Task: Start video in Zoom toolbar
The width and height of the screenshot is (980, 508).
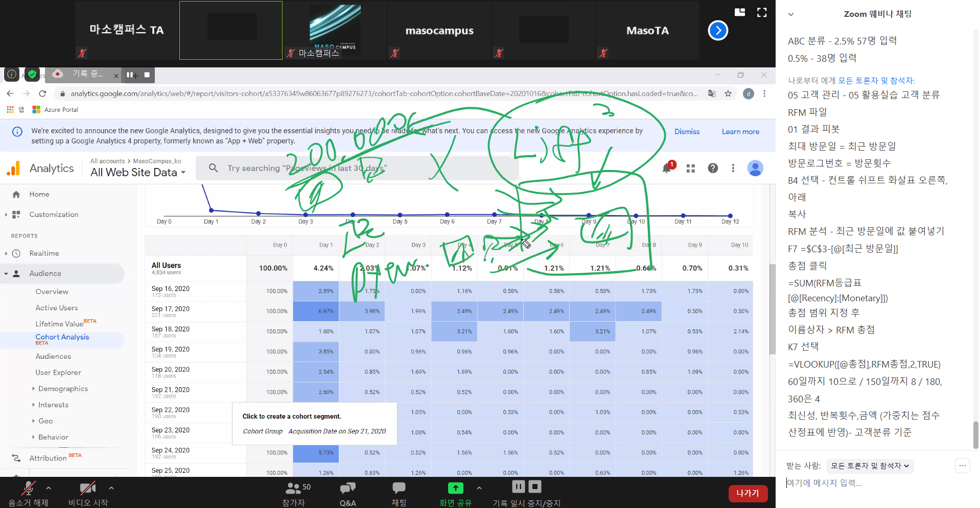Action: click(87, 489)
